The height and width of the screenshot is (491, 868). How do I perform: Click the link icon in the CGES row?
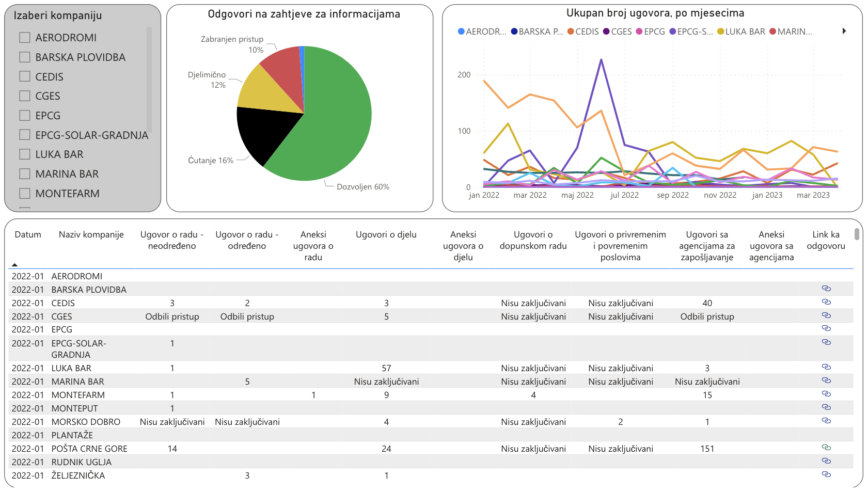[826, 315]
